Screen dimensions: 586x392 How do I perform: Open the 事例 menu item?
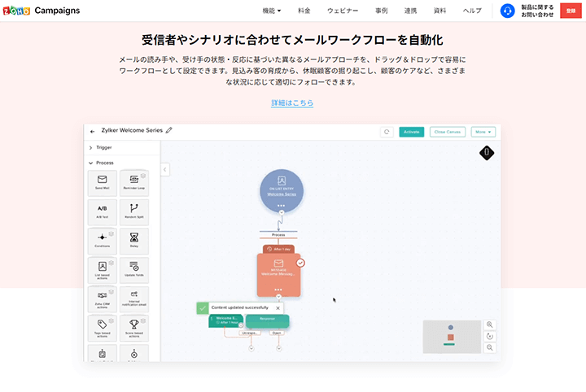(381, 11)
